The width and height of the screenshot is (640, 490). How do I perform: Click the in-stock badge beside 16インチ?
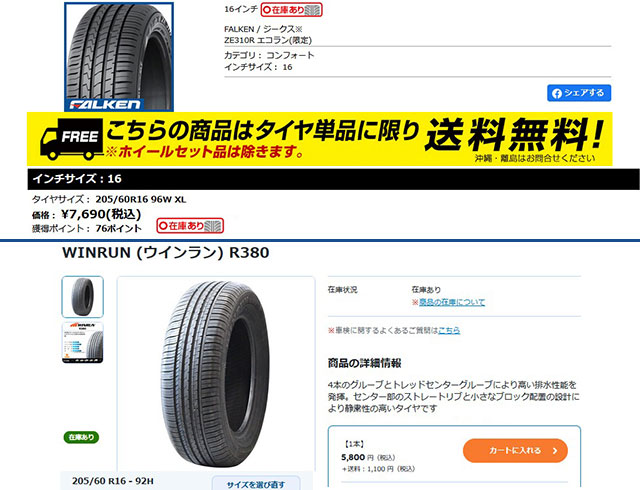tap(291, 10)
